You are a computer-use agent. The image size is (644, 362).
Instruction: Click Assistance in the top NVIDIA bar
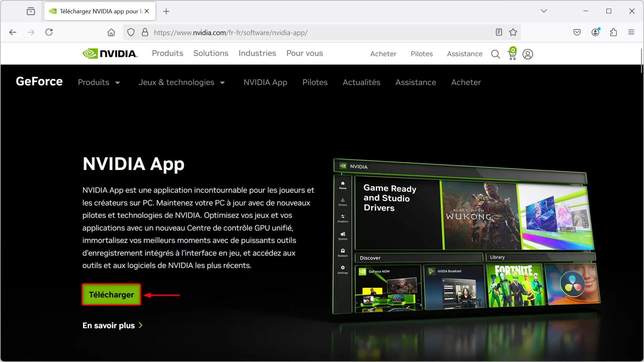[465, 54]
